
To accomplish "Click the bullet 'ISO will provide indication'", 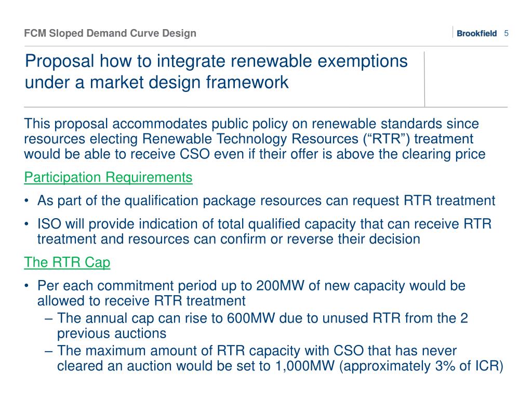I will pos(264,231).
